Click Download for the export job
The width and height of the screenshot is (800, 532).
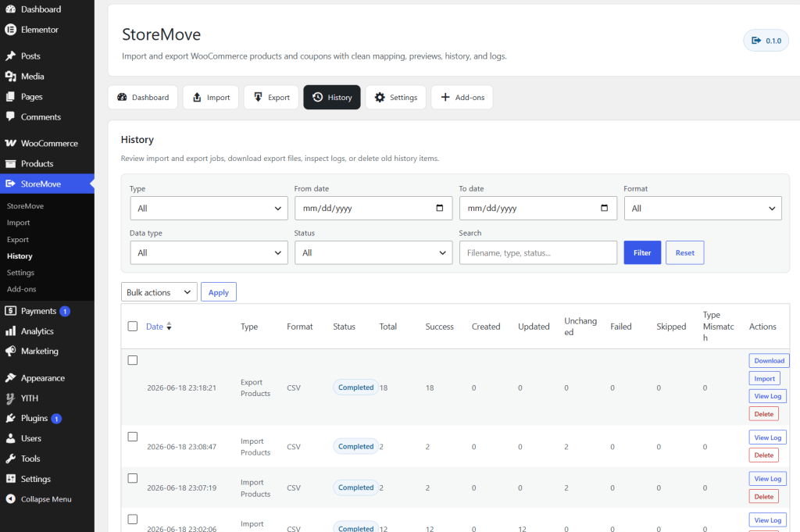(769, 361)
